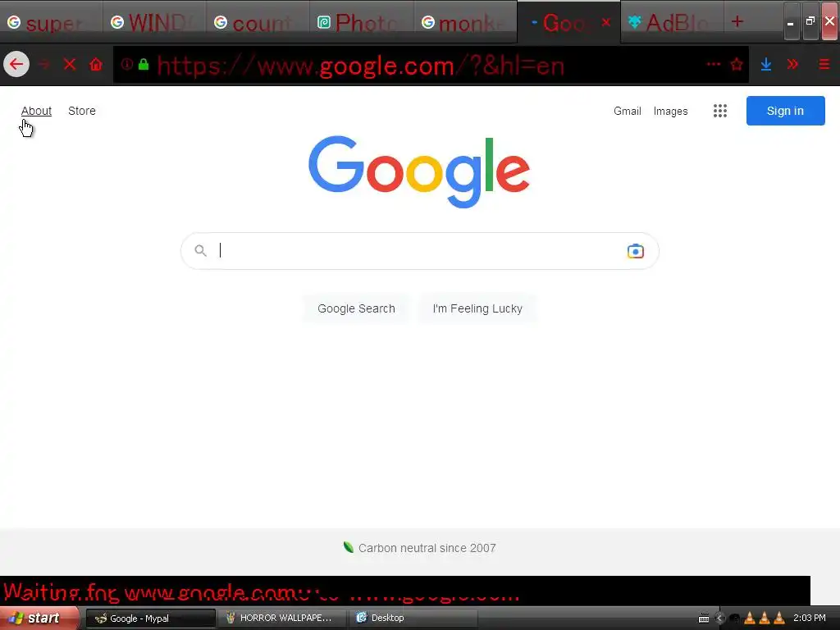Image resolution: width=840 pixels, height=630 pixels.
Task: View site security via the green padlock
Action: click(x=143, y=65)
